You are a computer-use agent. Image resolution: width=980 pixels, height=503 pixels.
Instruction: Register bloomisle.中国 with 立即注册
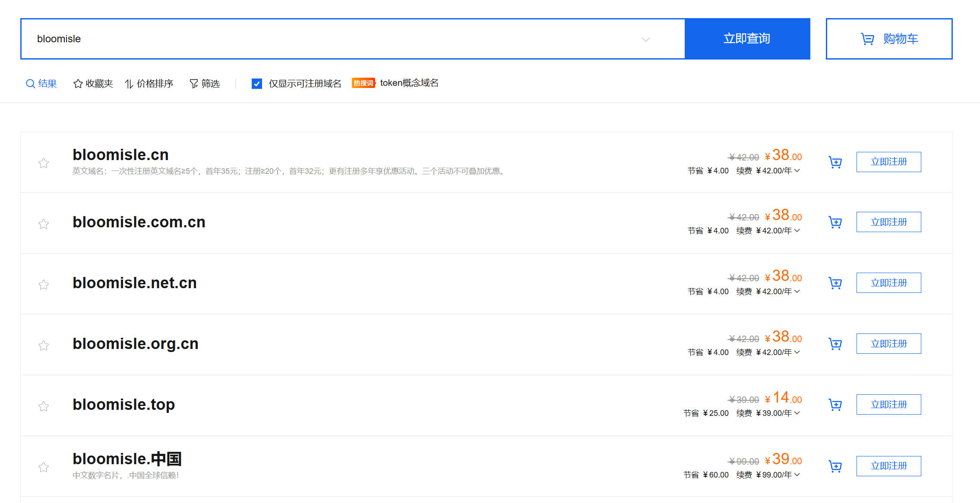click(x=888, y=466)
